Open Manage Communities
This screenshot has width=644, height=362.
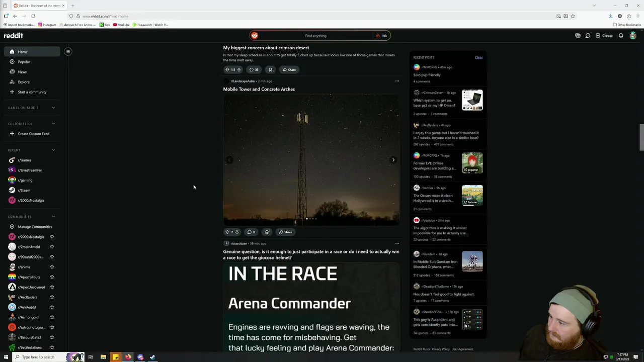tap(32, 227)
